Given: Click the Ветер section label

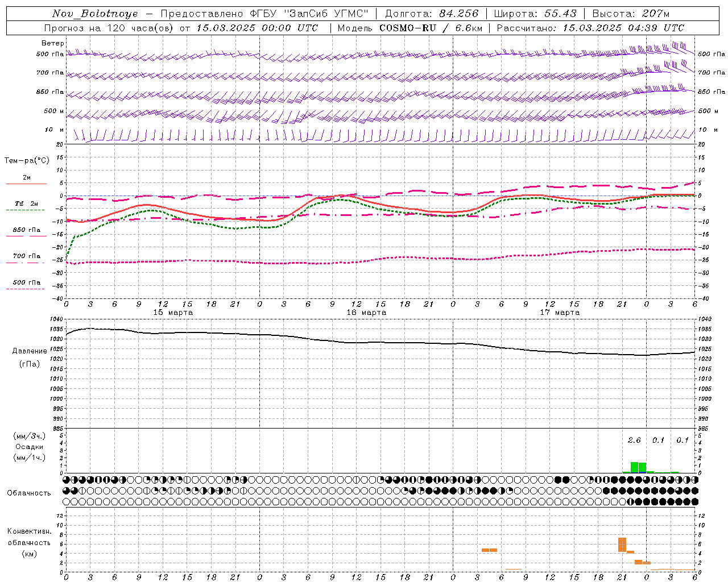Looking at the screenshot, I should pyautogui.click(x=53, y=43).
